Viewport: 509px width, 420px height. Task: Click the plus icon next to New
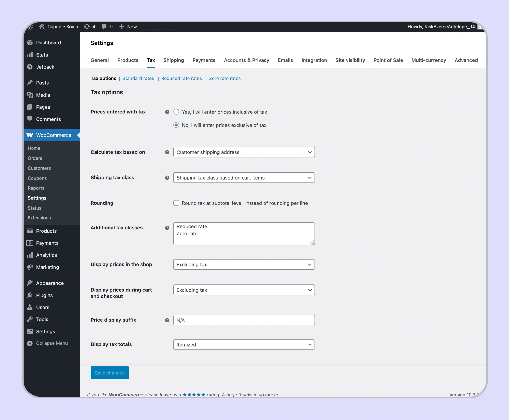click(x=121, y=27)
